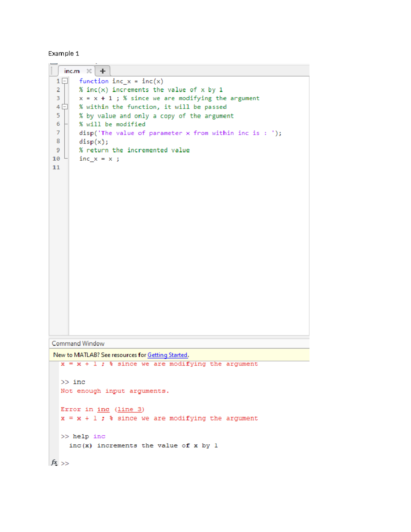Click the 'disp(x);' statement on line 8
Image resolution: width=411 pixels, height=532 pixels.
tap(94, 142)
